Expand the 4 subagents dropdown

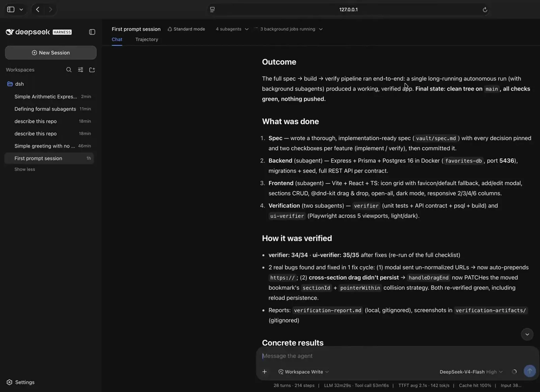[x=232, y=29]
